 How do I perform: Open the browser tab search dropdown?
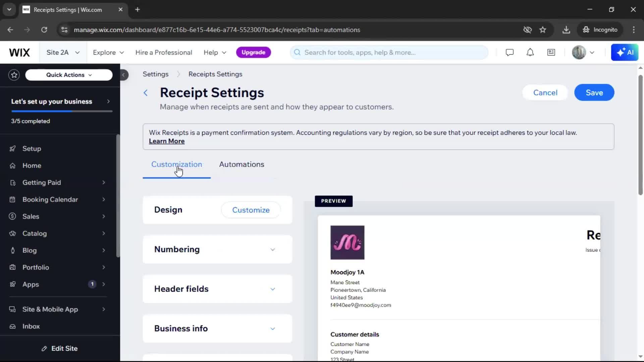click(9, 9)
